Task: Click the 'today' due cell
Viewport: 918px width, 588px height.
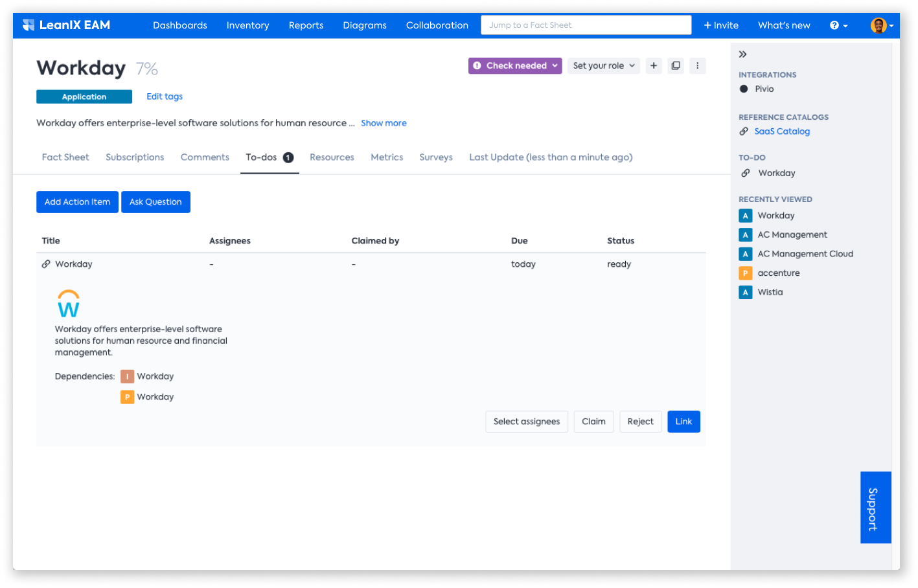Action: coord(523,264)
